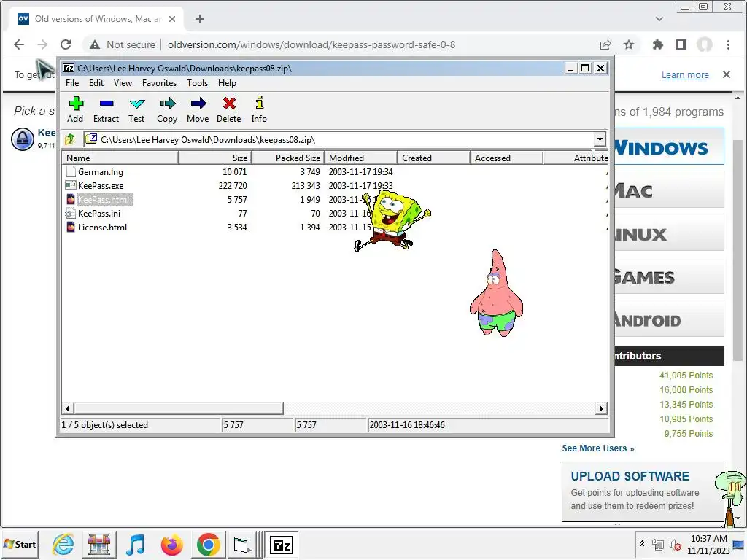Open the Favorites menu
The image size is (747, 560).
pyautogui.click(x=159, y=83)
